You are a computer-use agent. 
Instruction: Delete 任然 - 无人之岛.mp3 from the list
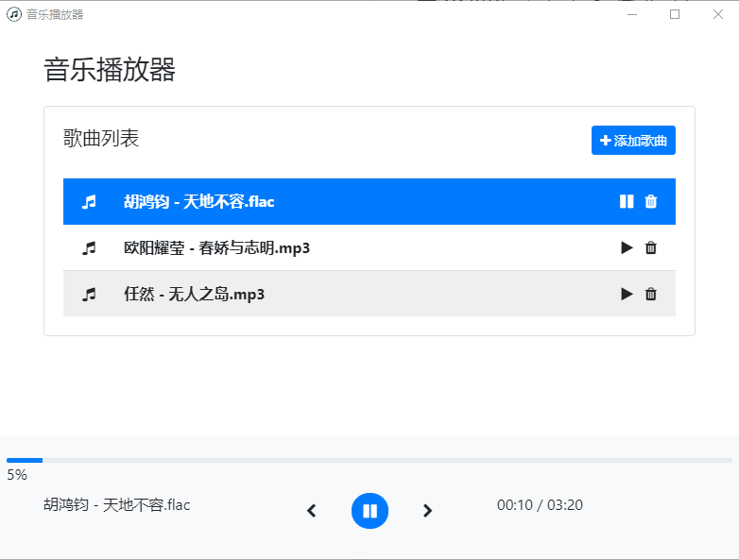coord(651,294)
